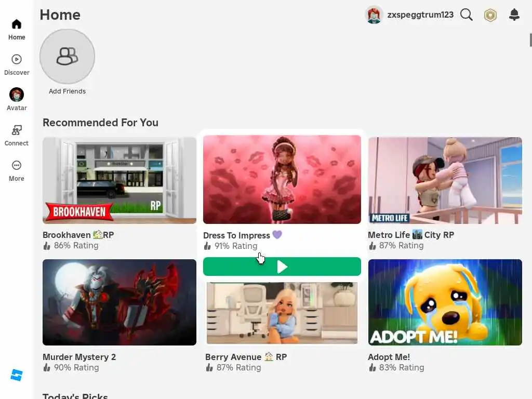Click the page scrollbar thumb

(x=530, y=40)
